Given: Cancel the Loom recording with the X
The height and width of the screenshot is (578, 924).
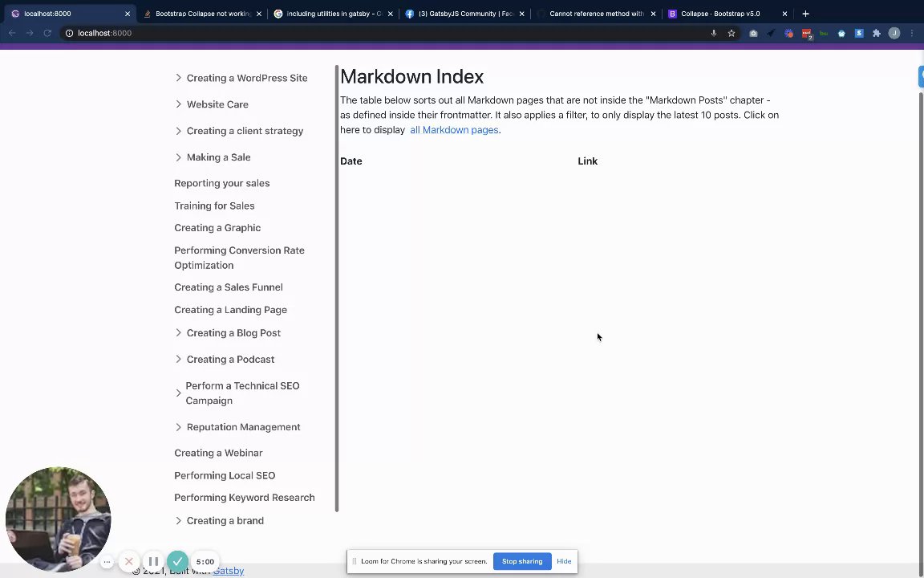Looking at the screenshot, I should [129, 561].
